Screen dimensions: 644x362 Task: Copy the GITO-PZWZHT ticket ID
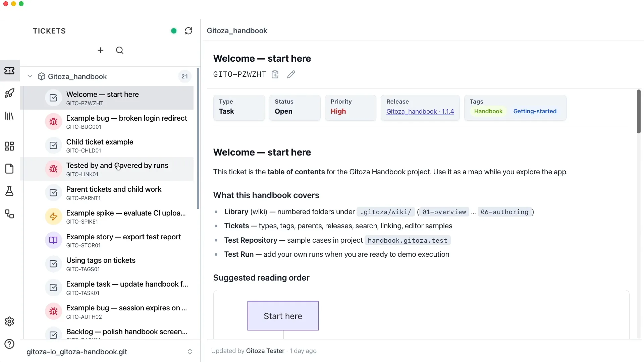[275, 74]
